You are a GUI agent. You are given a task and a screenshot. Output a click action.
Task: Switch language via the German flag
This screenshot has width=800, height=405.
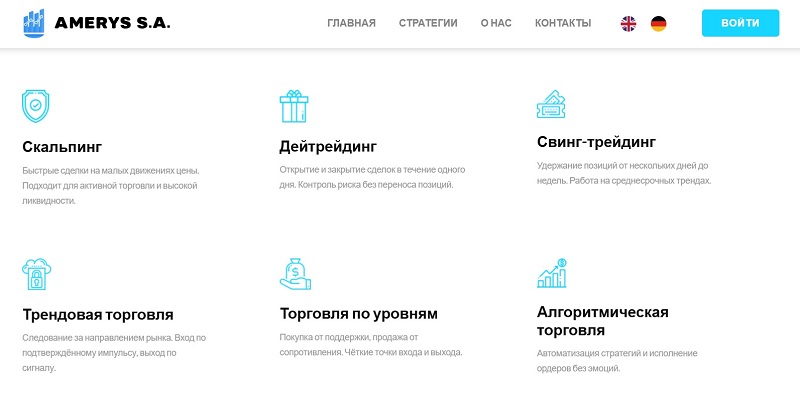tap(659, 23)
